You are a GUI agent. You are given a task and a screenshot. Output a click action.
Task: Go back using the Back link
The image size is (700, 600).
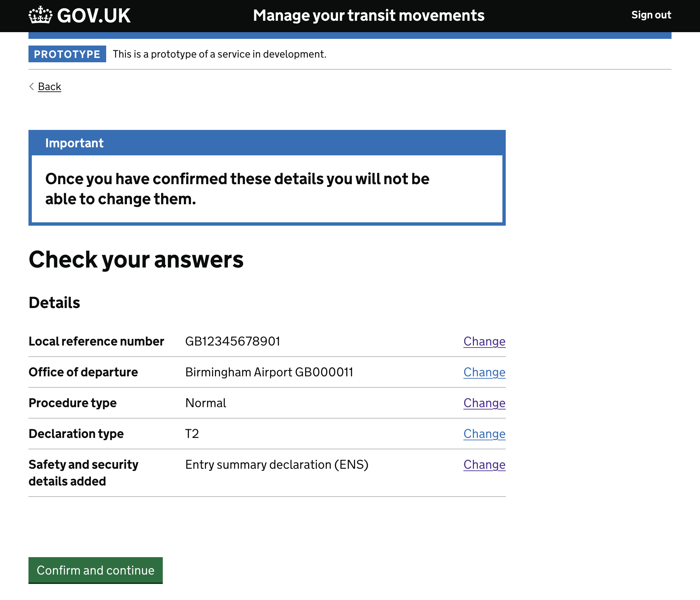coord(49,87)
